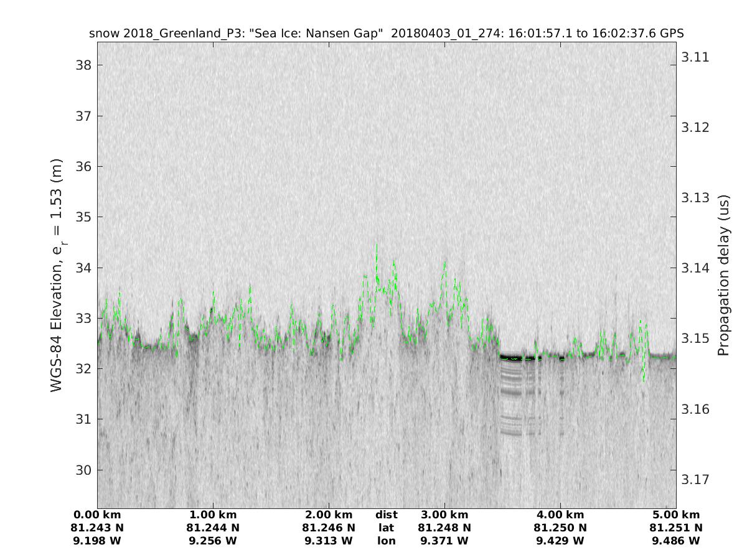The image size is (747, 560).
Task: Select the 3.14 propagation delay tick
Action: coord(695,268)
